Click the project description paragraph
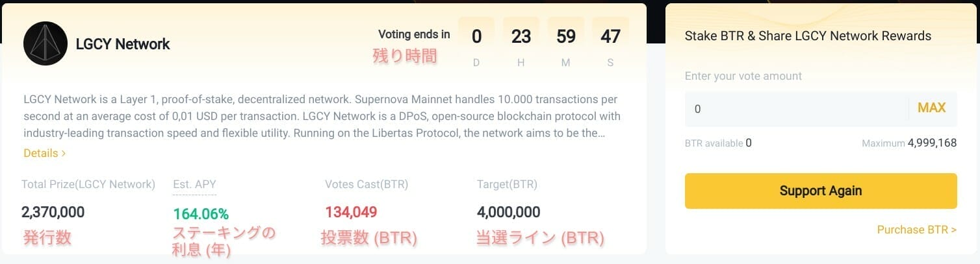980x264 pixels. pos(322,116)
